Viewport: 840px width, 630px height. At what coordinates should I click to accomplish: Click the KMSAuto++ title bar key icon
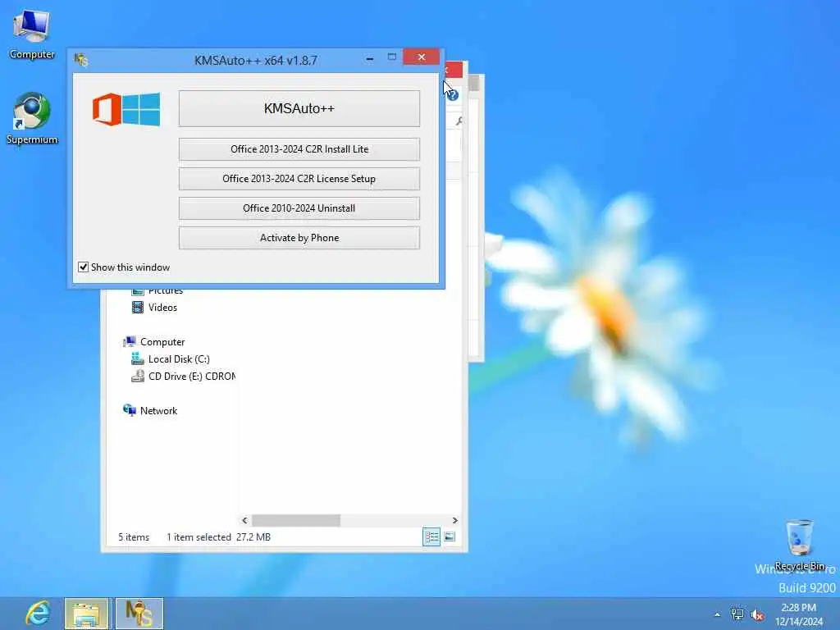[81, 60]
